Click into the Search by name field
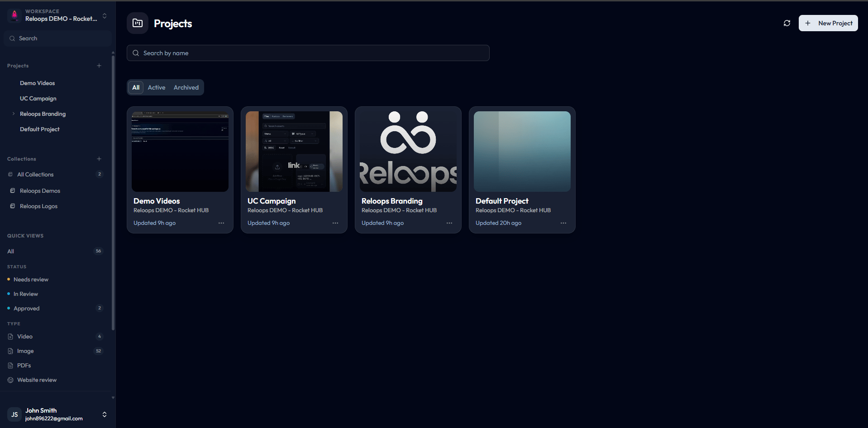The image size is (868, 428). point(308,53)
